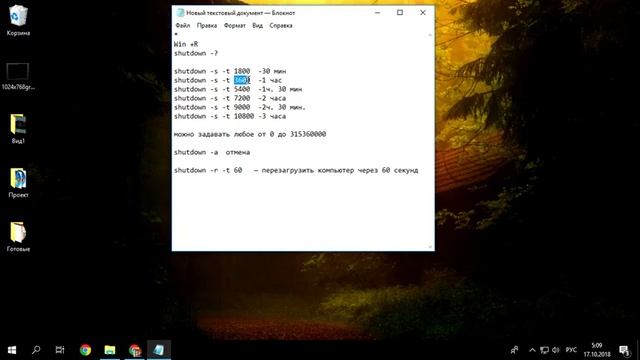
Task: Launch Google Chrome from the taskbar
Action: tap(85, 350)
